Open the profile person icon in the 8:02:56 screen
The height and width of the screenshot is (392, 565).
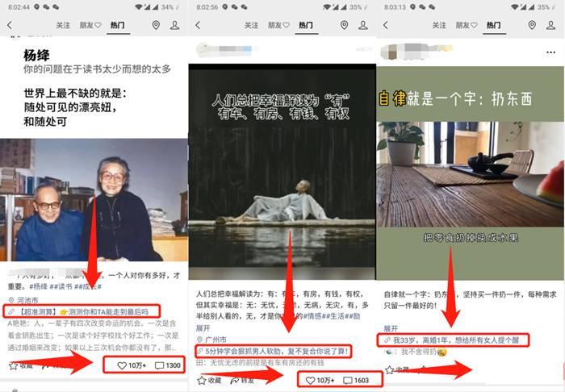point(363,25)
